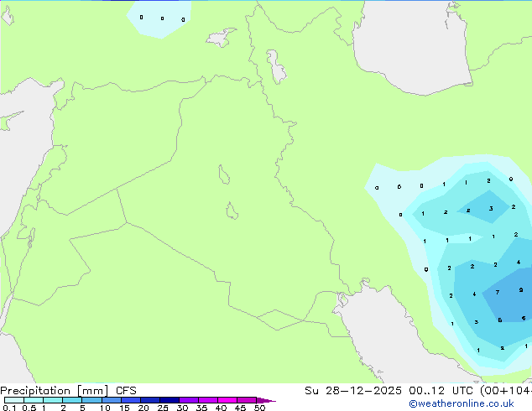532x411 pixels.
Task: Click the legend label '30'
Action: tap(182, 408)
